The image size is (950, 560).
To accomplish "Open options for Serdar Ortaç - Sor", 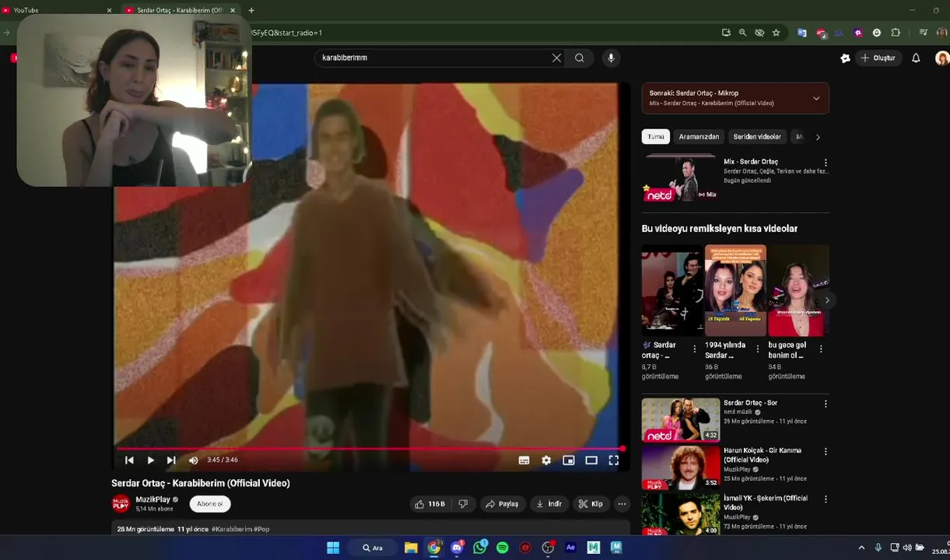I will coord(826,404).
